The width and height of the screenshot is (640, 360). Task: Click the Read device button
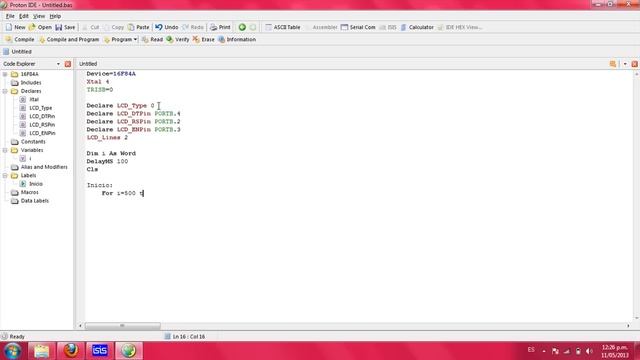pos(152,39)
